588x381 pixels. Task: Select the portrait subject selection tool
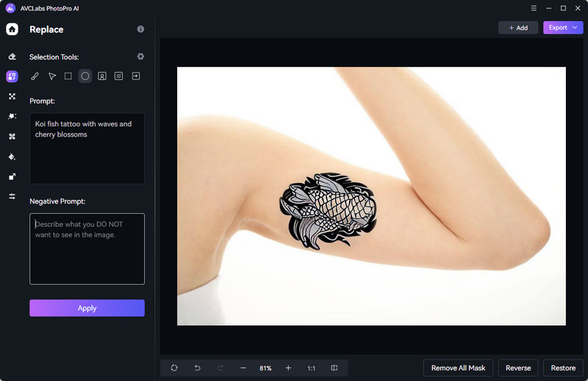[102, 76]
